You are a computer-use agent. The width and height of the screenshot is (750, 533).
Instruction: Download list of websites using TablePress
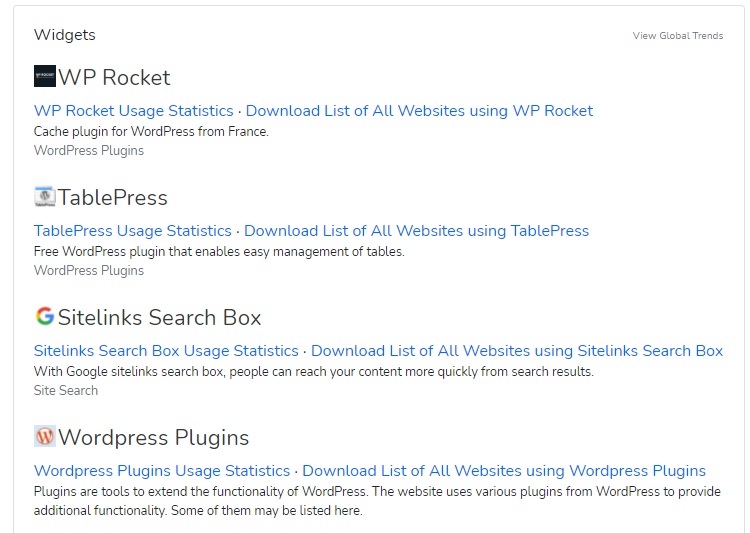coord(416,231)
